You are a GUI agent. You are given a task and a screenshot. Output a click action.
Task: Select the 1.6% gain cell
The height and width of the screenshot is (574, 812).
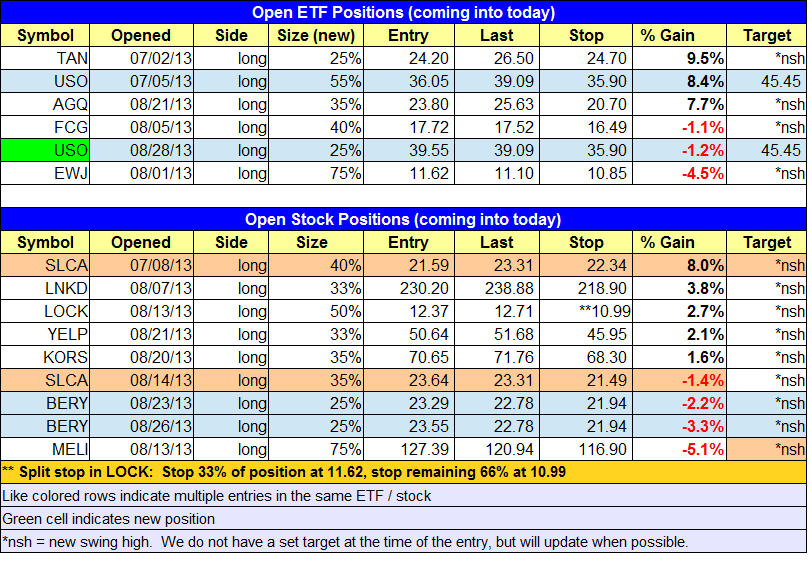coord(679,357)
